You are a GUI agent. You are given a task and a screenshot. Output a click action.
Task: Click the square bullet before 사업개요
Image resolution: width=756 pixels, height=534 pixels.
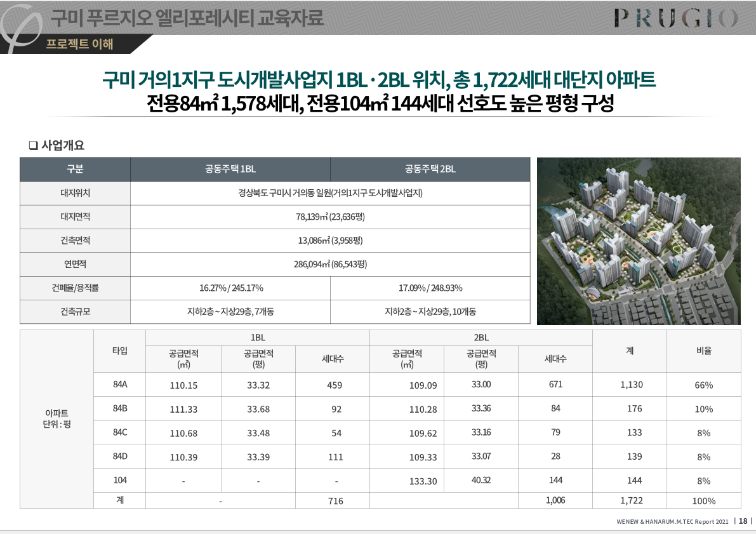click(x=33, y=145)
